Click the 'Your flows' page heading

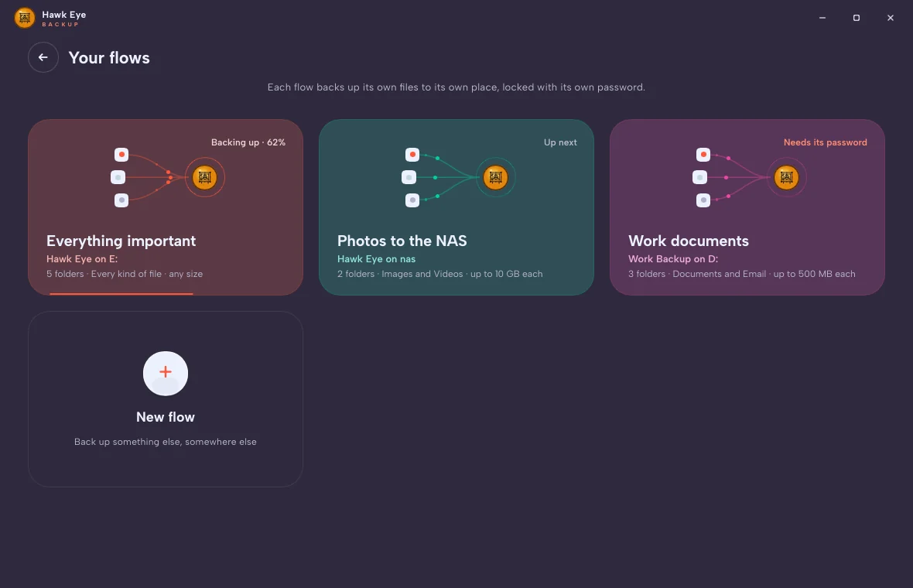(109, 57)
